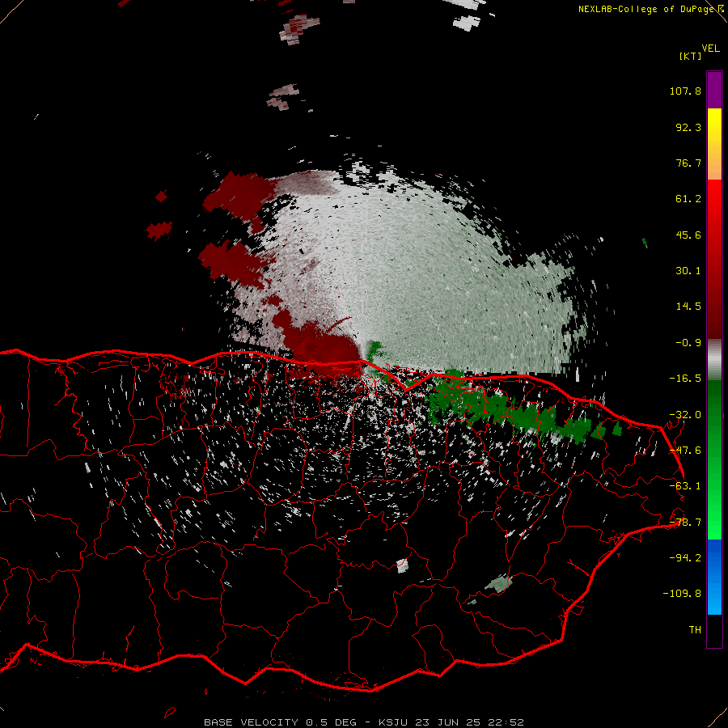Screen dimensions: 728x728
Task: Click the -109.8 legend value
Action: (682, 594)
